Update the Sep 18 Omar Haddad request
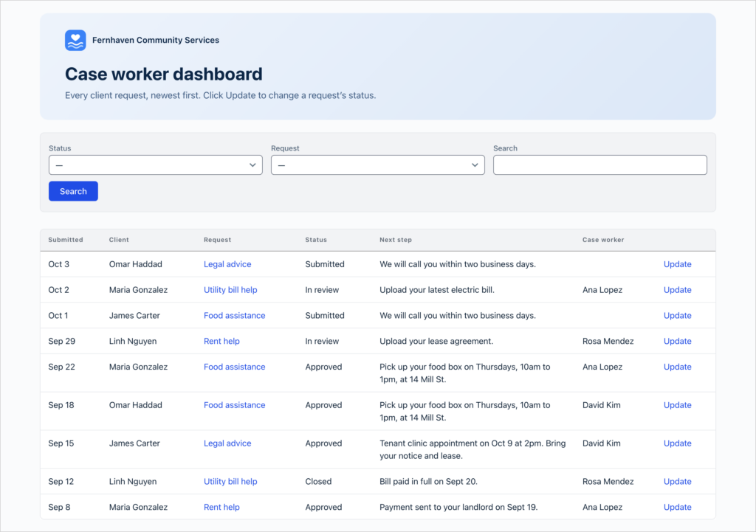Screen dimensions: 756x532 pyautogui.click(x=677, y=405)
